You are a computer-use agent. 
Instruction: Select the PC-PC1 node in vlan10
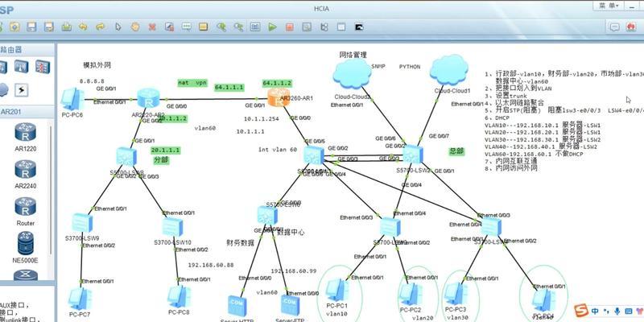click(x=337, y=290)
